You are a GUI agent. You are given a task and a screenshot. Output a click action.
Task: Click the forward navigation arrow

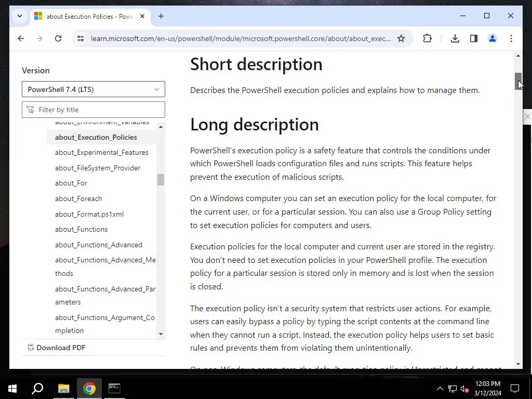click(39, 38)
